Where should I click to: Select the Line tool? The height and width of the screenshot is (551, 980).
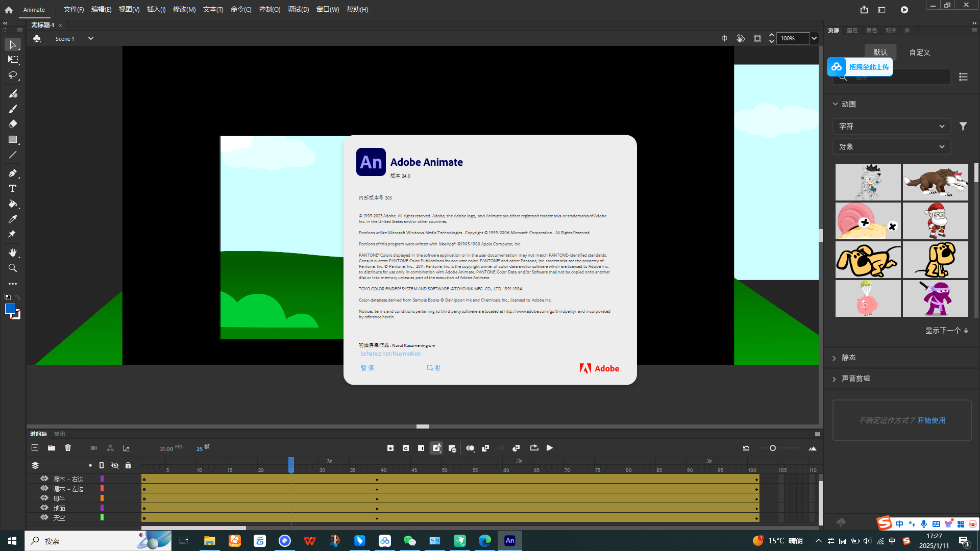click(13, 155)
